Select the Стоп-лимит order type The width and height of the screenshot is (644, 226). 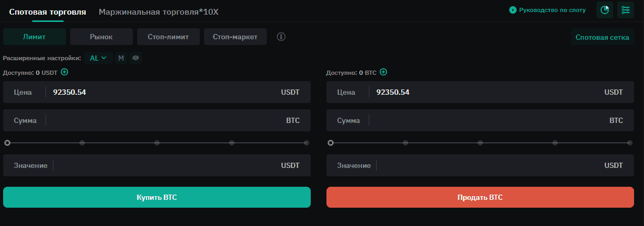pyautogui.click(x=168, y=37)
